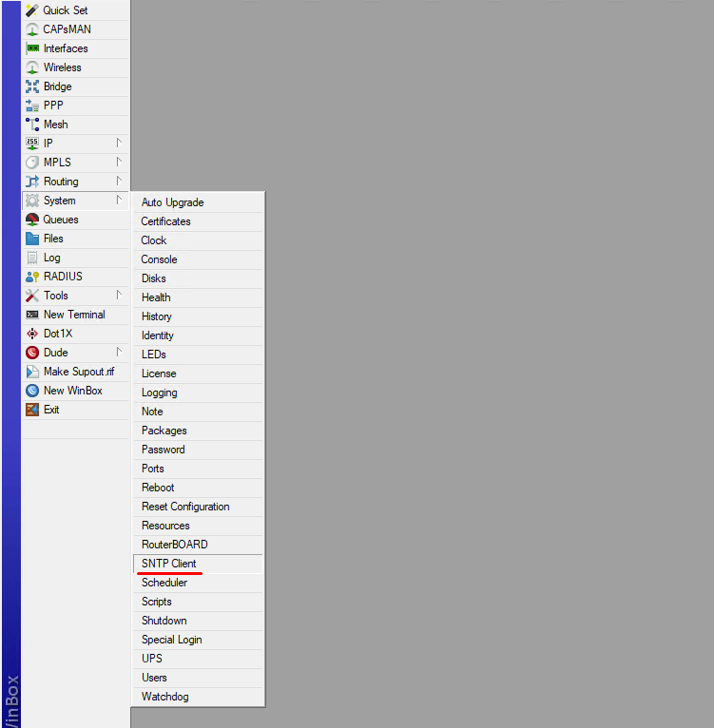The width and height of the screenshot is (714, 728).
Task: Open Watchdog menu entry
Action: click(198, 698)
